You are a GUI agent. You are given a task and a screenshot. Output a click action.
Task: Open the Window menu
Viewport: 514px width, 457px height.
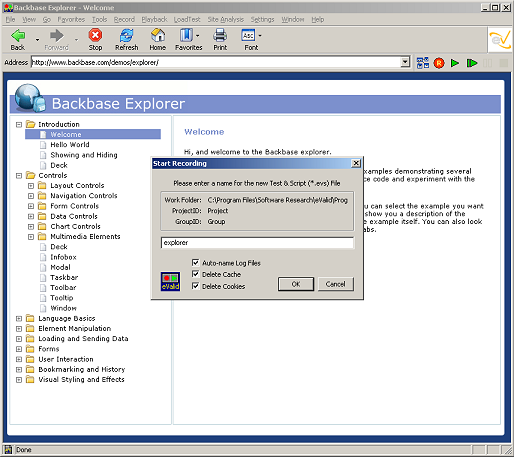pos(293,19)
